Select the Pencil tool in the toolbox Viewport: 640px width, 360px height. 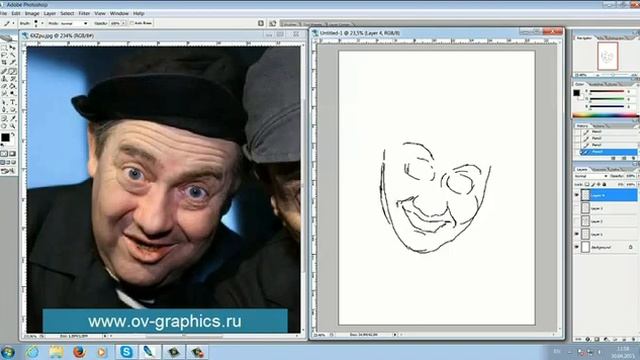pyautogui.click(x=12, y=71)
